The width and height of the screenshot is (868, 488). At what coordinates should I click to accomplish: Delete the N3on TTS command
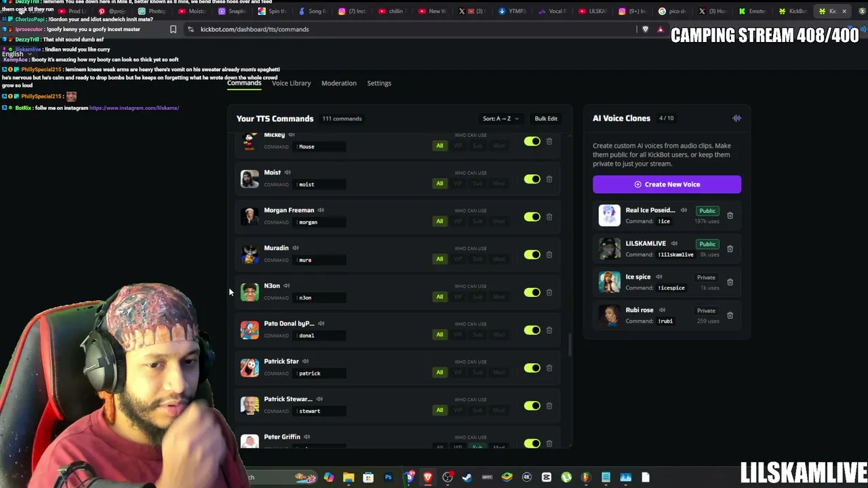[x=549, y=292]
